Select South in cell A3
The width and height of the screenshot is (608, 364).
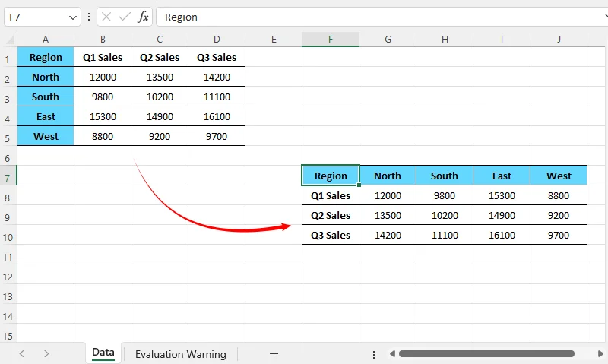coord(46,97)
